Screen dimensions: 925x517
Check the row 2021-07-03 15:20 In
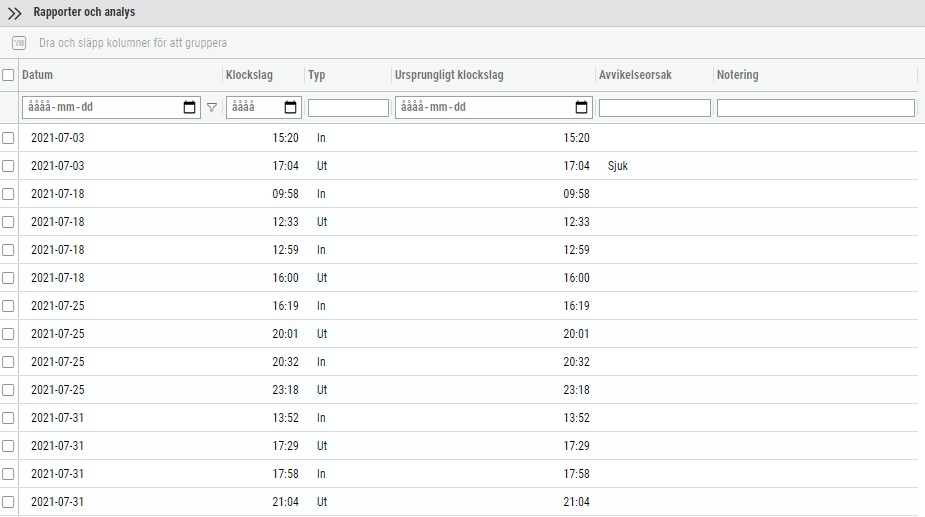pos(8,138)
